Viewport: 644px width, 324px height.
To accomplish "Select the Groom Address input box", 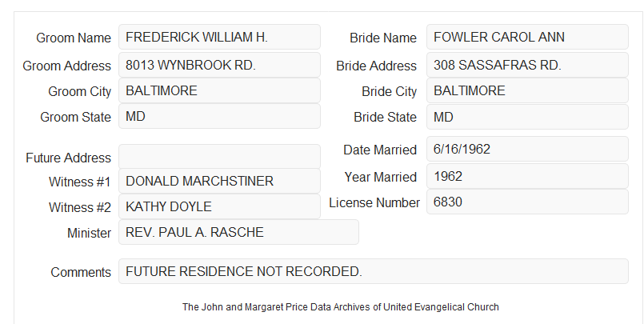I will point(219,65).
